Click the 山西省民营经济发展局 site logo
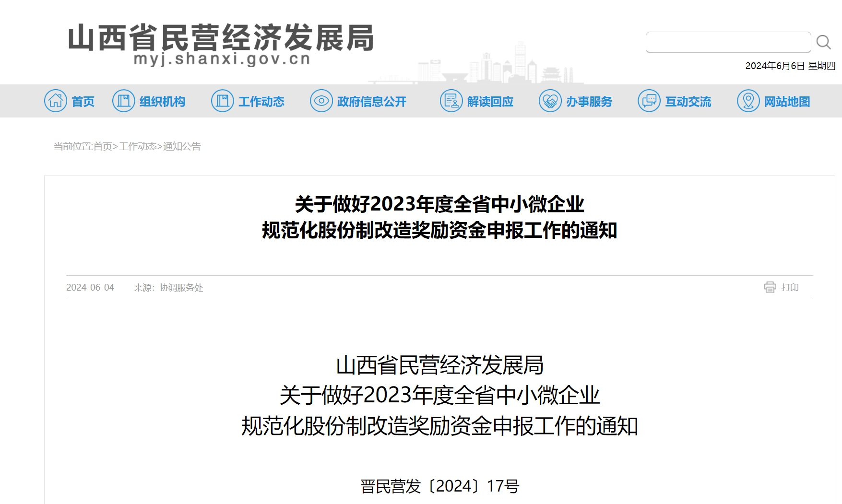Image resolution: width=842 pixels, height=504 pixels. [x=221, y=37]
